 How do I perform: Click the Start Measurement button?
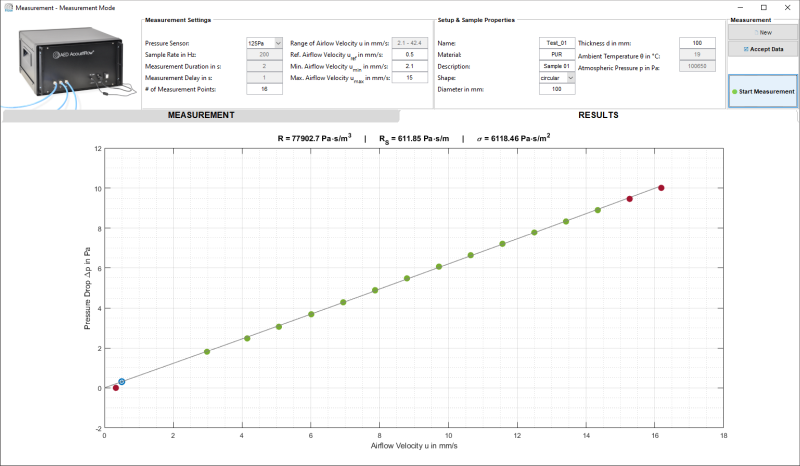click(x=763, y=91)
